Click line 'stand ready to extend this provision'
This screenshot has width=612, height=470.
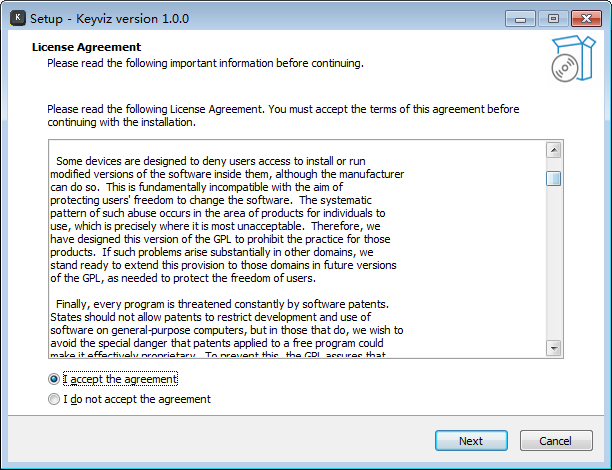click(223, 265)
